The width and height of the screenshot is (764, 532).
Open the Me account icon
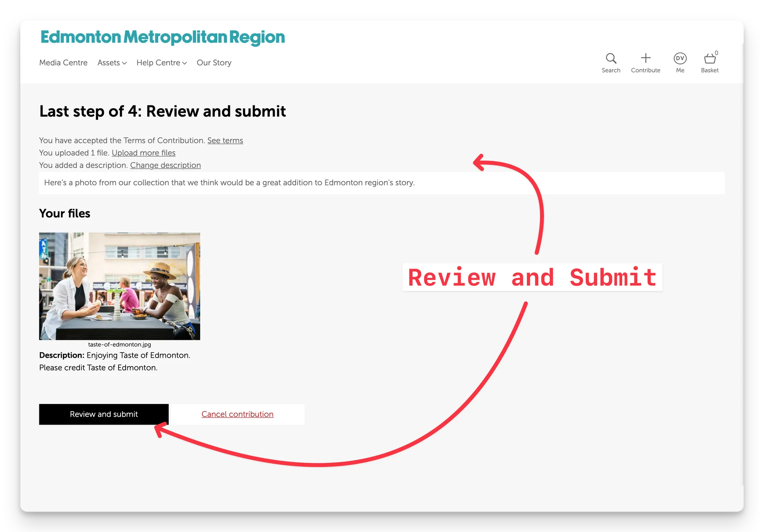(680, 58)
